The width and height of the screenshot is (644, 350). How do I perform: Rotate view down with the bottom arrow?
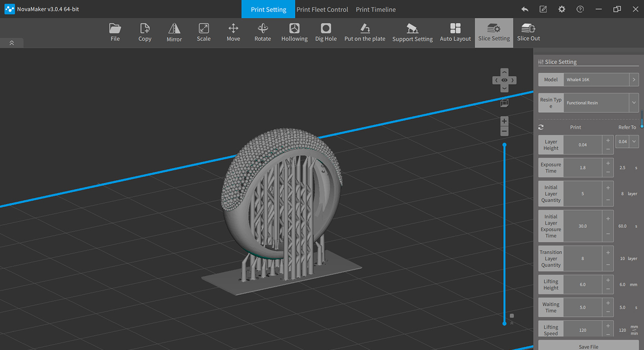[504, 88]
